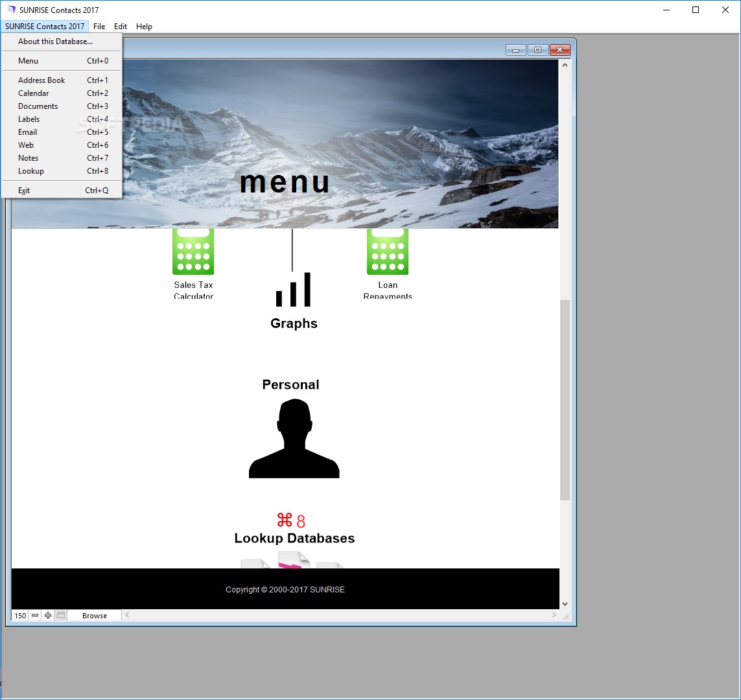Click the Graphs label
Viewport: 741px width, 700px height.
click(x=294, y=323)
